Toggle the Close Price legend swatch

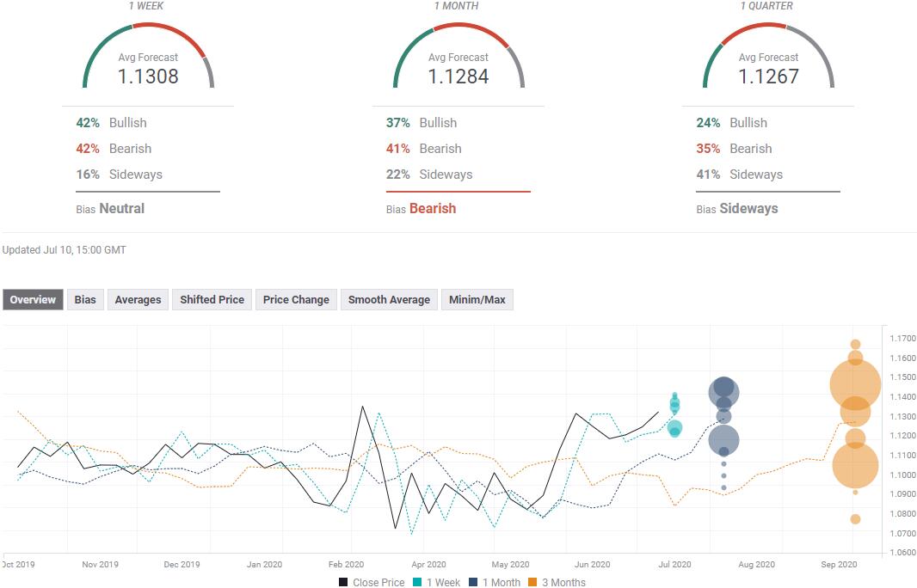point(343,582)
